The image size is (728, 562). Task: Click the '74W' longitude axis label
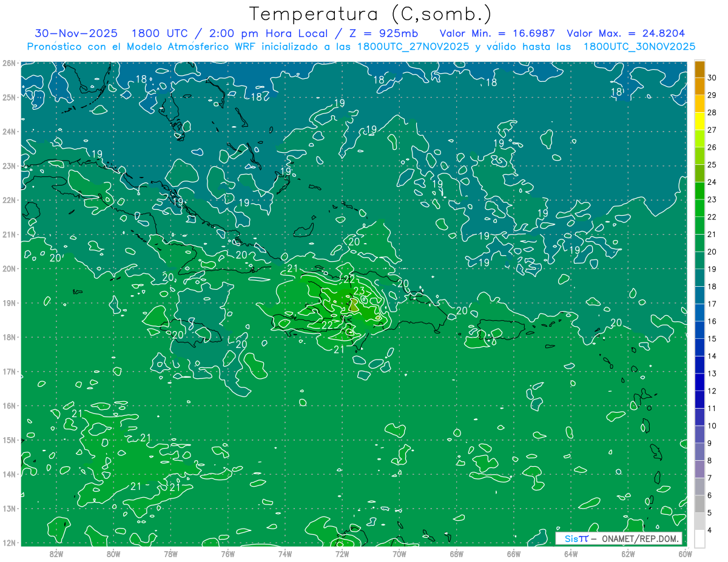tap(285, 553)
